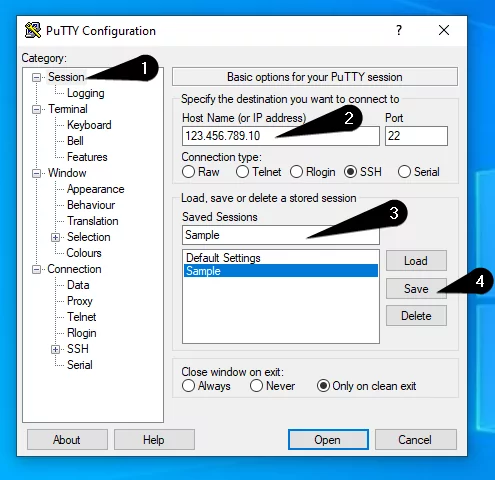Click the Load button
This screenshot has width=495, height=480.
(x=416, y=261)
